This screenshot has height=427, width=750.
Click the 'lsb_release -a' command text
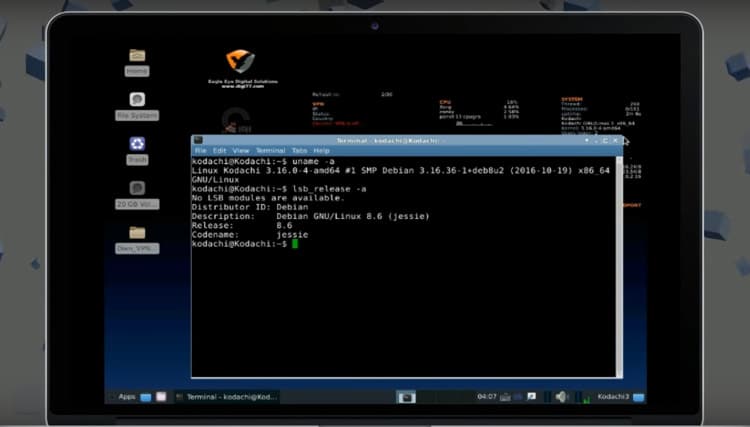click(329, 189)
